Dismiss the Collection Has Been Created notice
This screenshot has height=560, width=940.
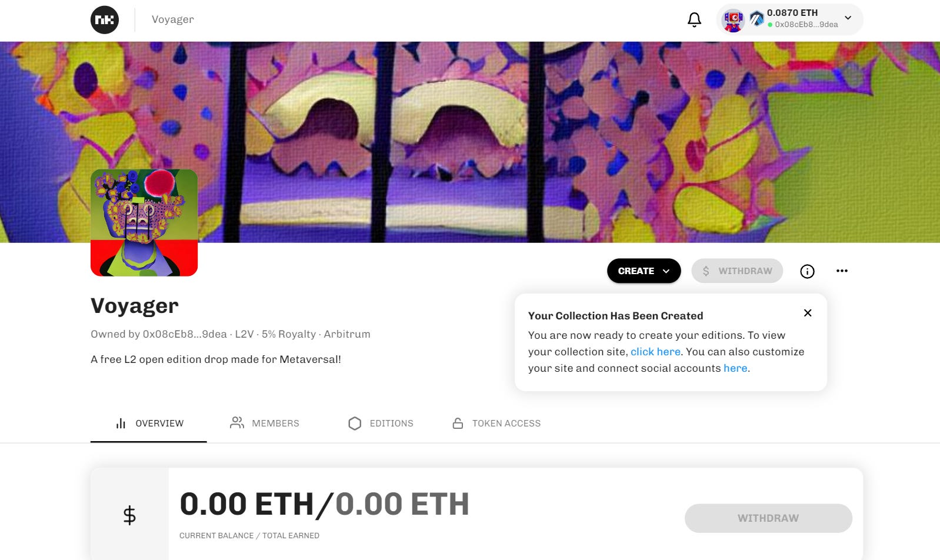(808, 313)
